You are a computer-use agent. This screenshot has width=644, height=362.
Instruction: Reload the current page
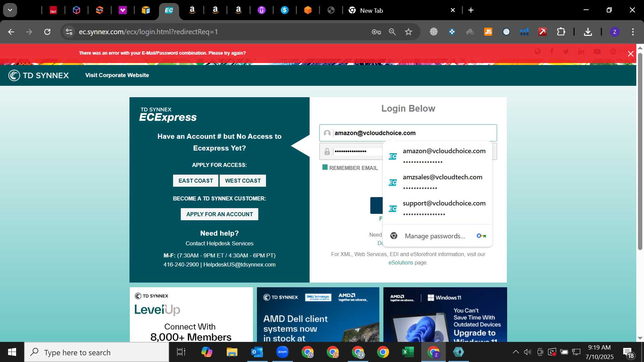coord(47,32)
